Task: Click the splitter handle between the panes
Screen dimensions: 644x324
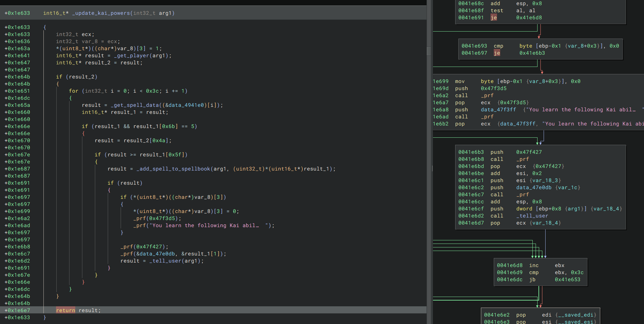Action: coord(432,168)
